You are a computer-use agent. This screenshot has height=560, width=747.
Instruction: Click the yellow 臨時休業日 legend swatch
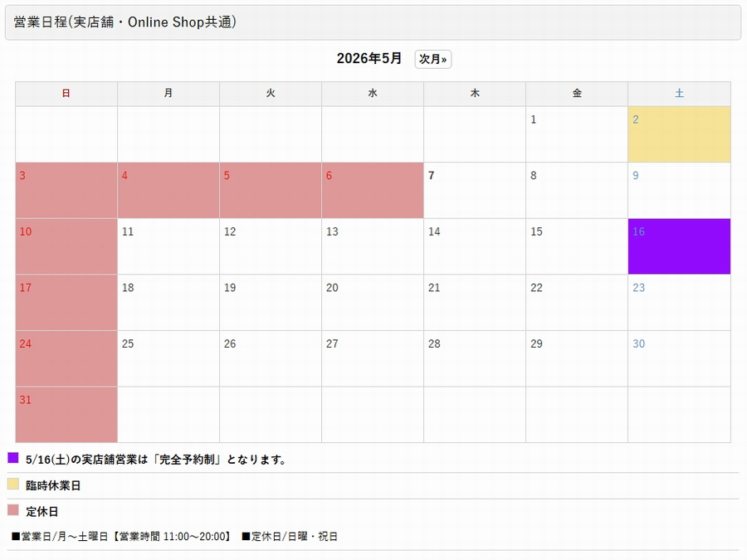pyautogui.click(x=13, y=485)
